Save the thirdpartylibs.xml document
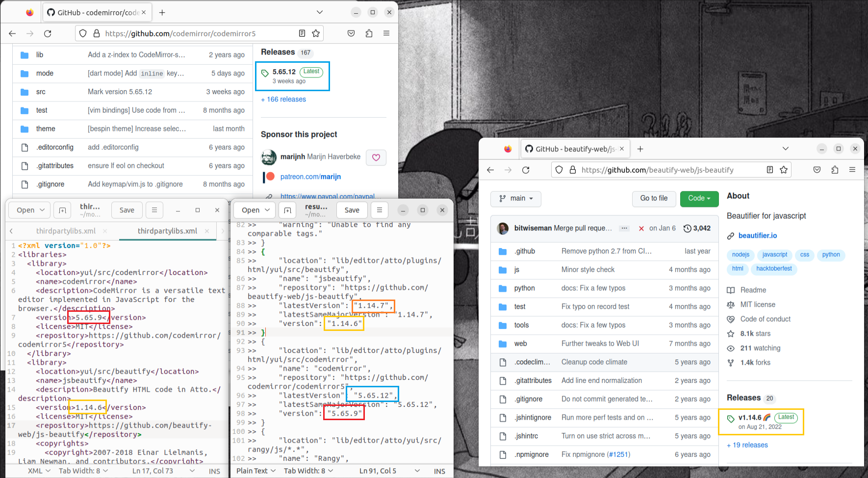868x478 pixels. [x=127, y=210]
